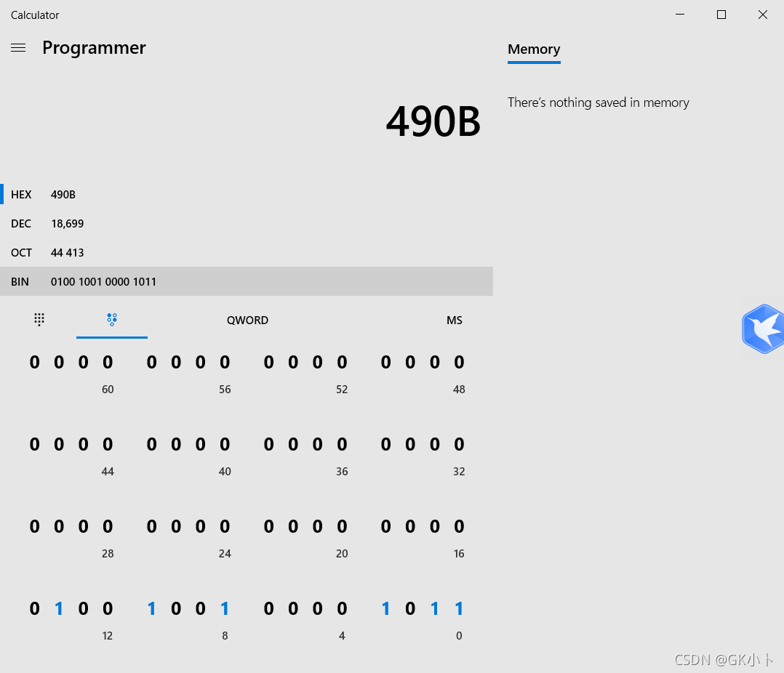Click the 18,699 decimal value
The height and width of the screenshot is (673, 784).
click(68, 223)
